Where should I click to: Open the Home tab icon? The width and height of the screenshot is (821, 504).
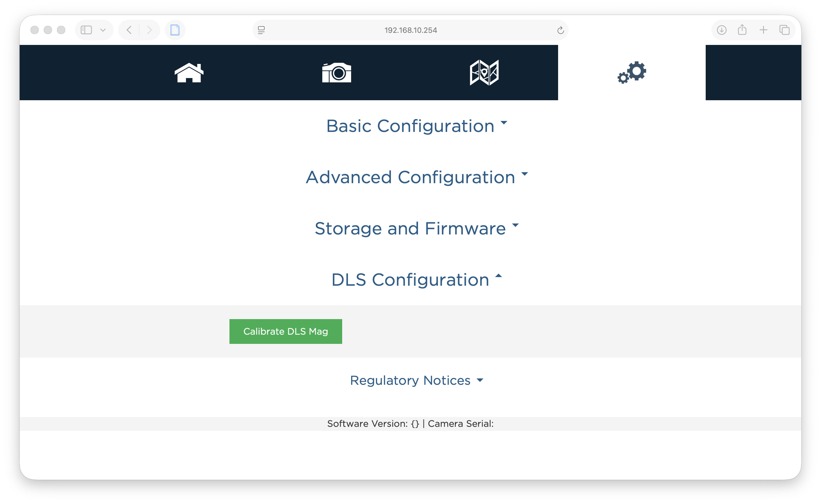[189, 73]
